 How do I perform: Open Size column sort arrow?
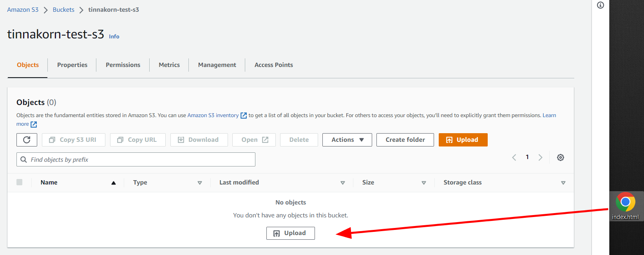click(x=424, y=183)
